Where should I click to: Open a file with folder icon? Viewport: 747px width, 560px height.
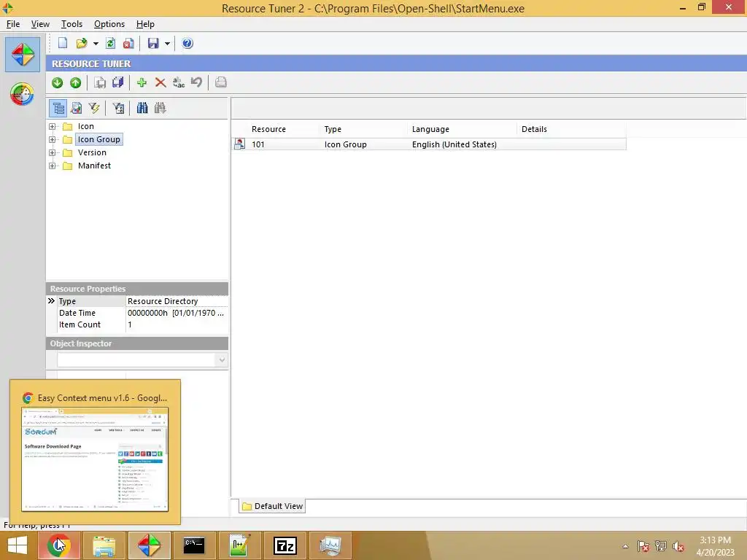coord(82,43)
